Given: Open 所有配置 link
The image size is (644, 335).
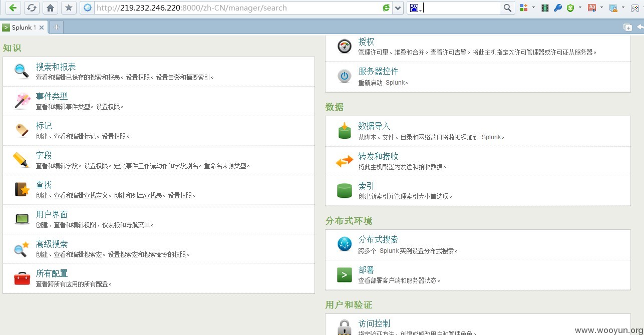Looking at the screenshot, I should [x=52, y=273].
